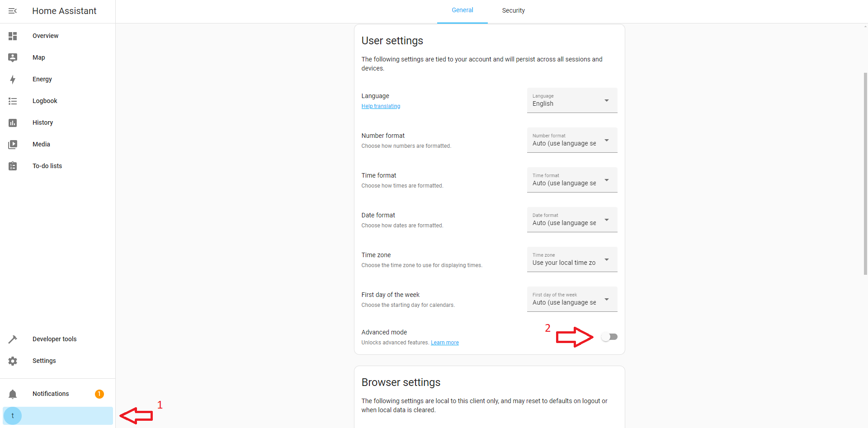Open the Learn more link for Advanced mode
This screenshot has width=868, height=428.
pos(444,343)
